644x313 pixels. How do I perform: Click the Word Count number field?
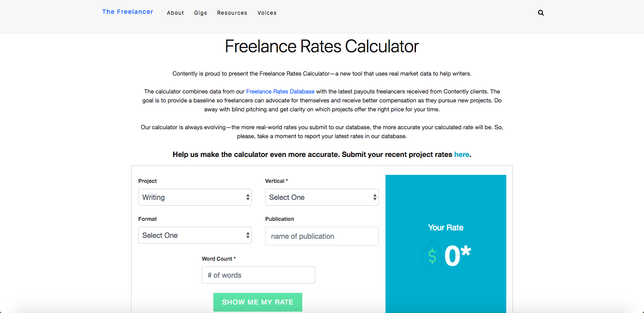[258, 275]
